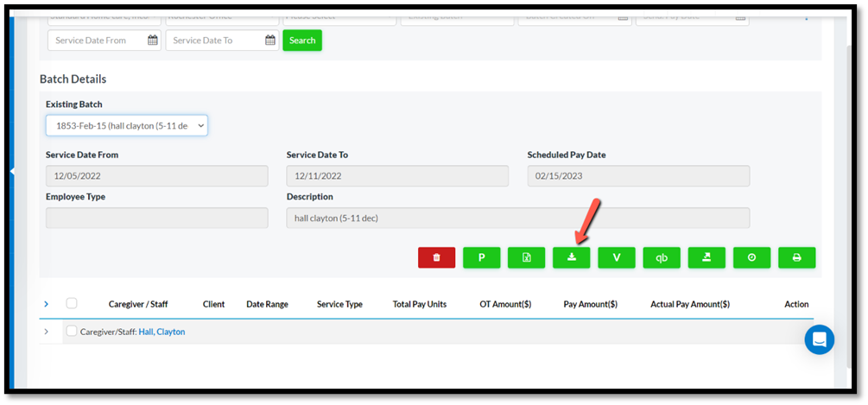The height and width of the screenshot is (405, 868).
Task: Click the Action column header
Action: click(x=796, y=304)
